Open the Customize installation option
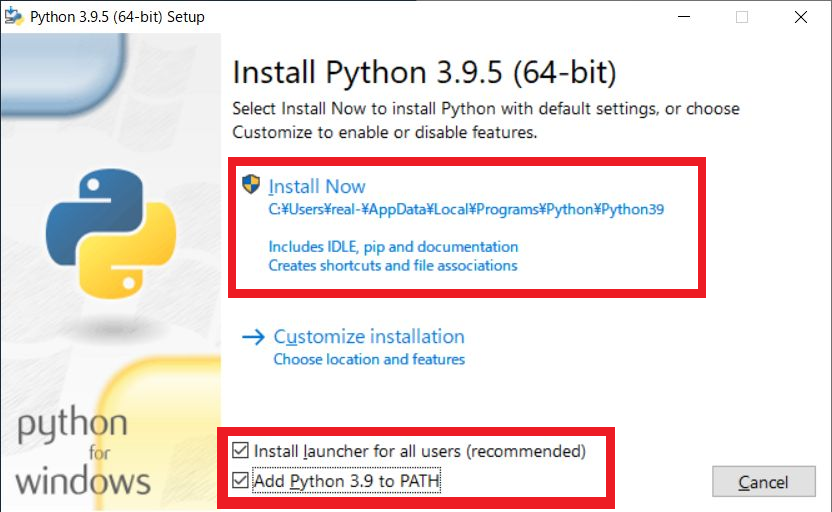This screenshot has width=832, height=512. coord(369,336)
